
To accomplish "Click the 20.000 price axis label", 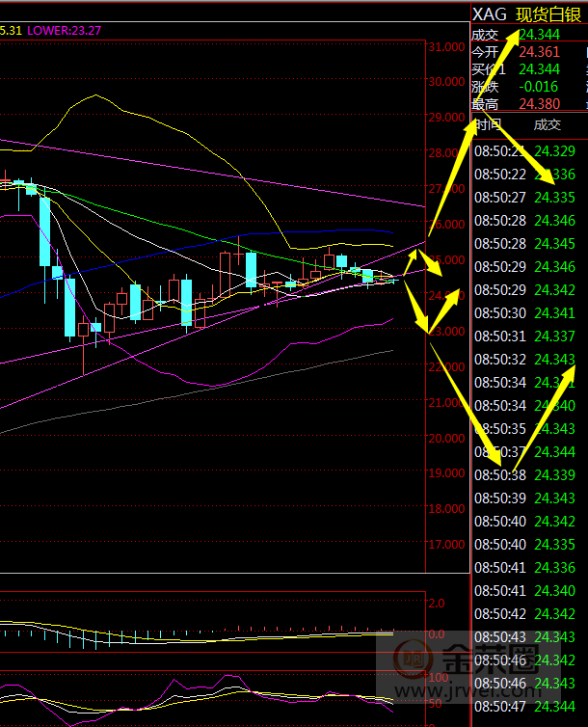I will [446, 438].
